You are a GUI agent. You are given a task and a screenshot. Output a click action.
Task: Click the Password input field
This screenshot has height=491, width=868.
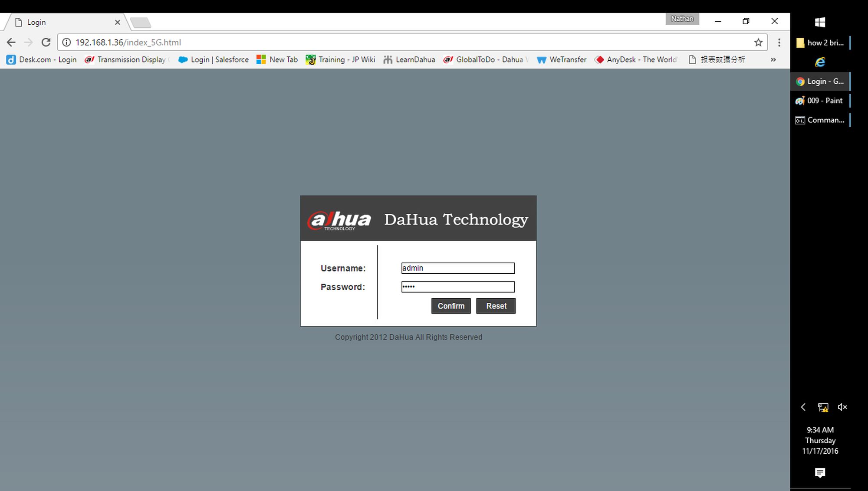coord(458,287)
